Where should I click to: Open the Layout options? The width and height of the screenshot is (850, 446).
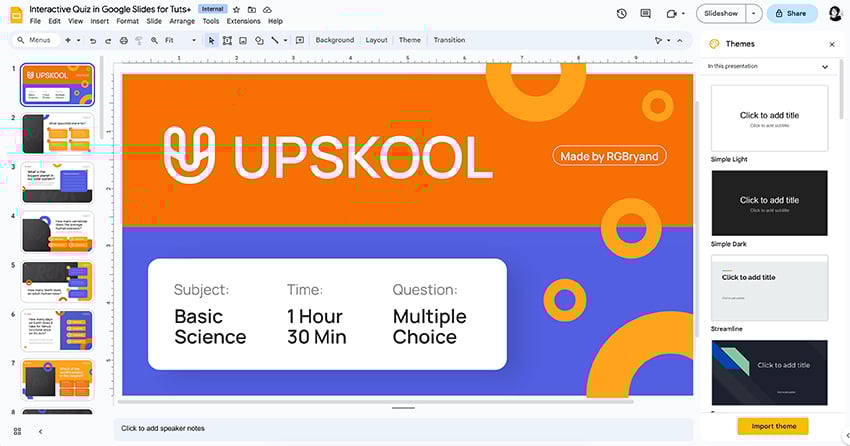376,40
